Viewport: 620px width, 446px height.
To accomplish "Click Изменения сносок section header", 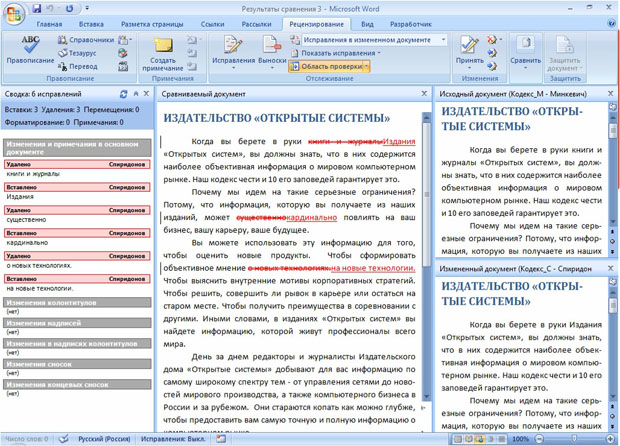I will point(77,364).
